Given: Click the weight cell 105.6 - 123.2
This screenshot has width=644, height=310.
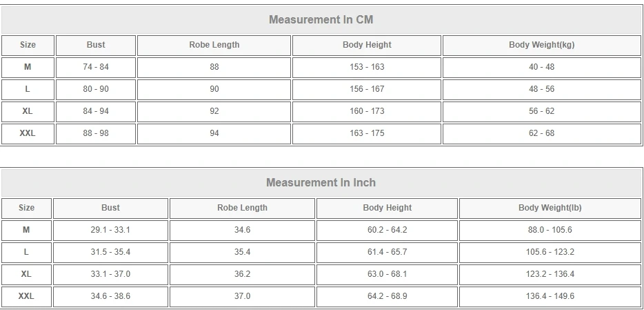Looking at the screenshot, I should pyautogui.click(x=550, y=252).
